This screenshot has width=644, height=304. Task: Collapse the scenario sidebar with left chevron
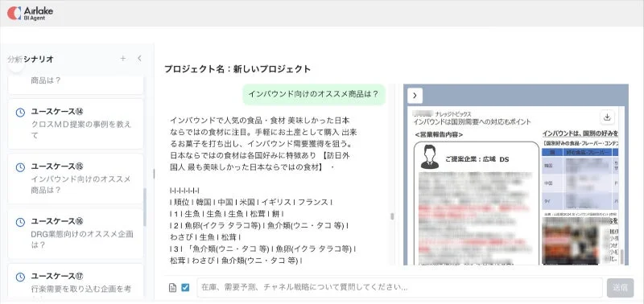(139, 58)
